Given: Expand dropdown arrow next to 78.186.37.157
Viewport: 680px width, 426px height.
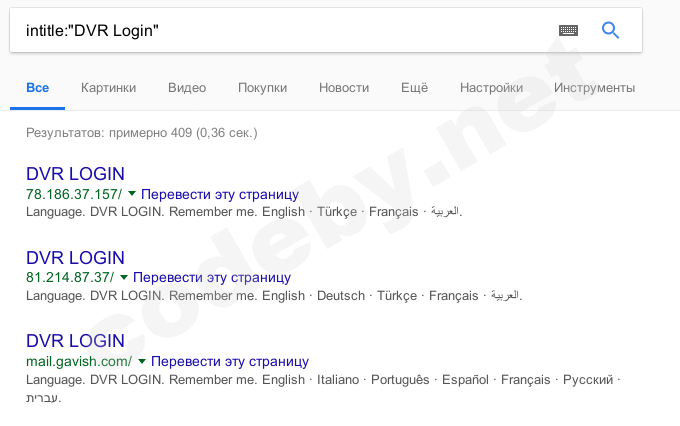Looking at the screenshot, I should point(132,193).
